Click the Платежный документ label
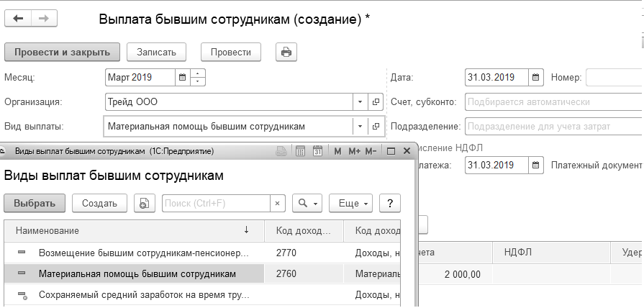 pyautogui.click(x=596, y=165)
